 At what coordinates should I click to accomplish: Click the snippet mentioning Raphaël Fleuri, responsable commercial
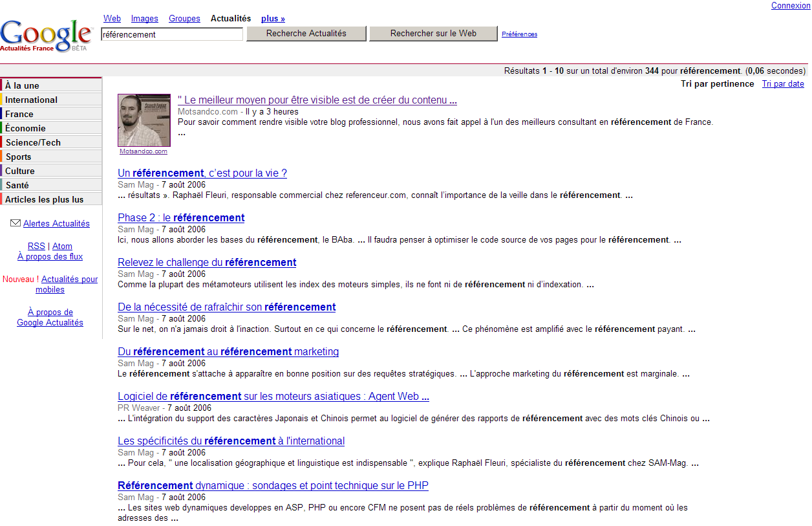click(x=375, y=195)
